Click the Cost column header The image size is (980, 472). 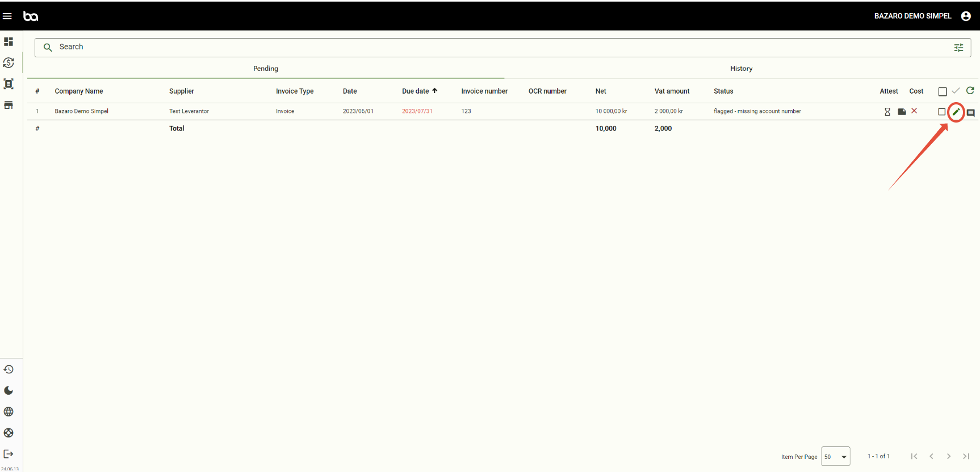tap(916, 91)
